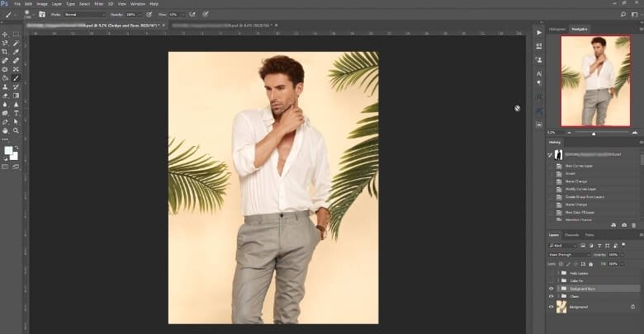Hide the Clean group
Screen dimensions: 644x334
pos(552,296)
